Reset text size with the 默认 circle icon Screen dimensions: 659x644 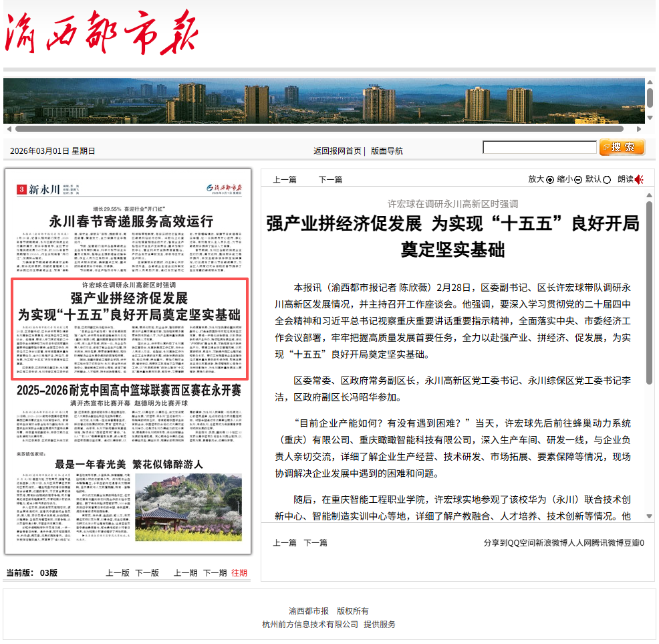(607, 179)
